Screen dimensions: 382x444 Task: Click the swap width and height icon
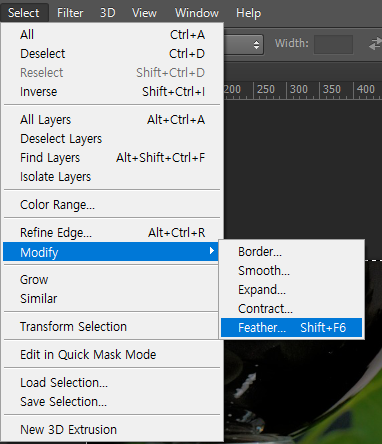pyautogui.click(x=375, y=44)
